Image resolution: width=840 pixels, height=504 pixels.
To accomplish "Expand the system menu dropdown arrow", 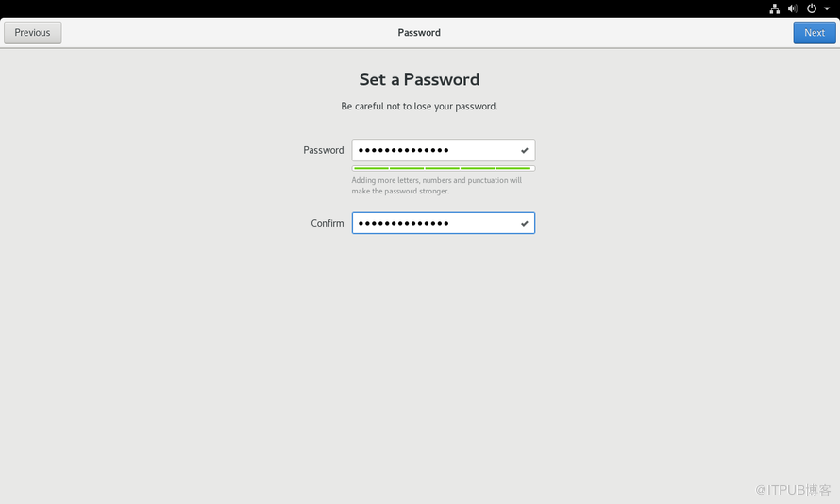I will pos(827,8).
